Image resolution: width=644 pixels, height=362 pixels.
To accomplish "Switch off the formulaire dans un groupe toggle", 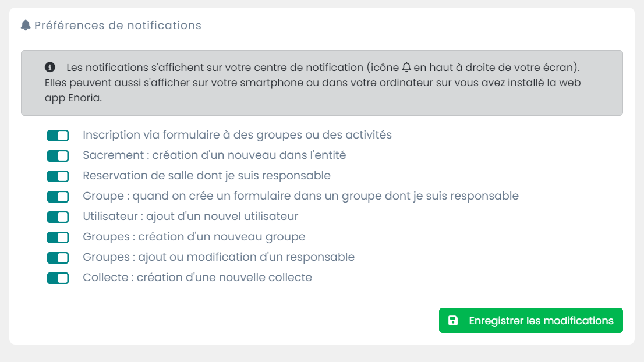I will (x=58, y=197).
